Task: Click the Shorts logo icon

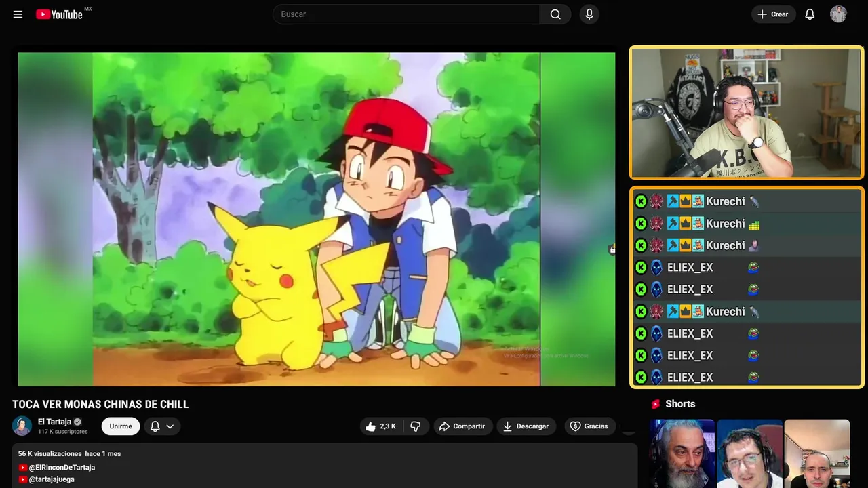Action: (656, 404)
